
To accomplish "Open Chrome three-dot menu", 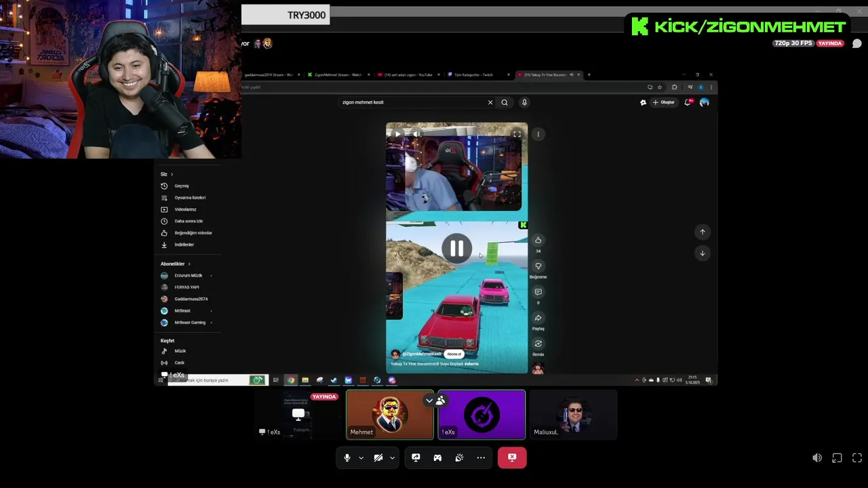I will 711,87.
